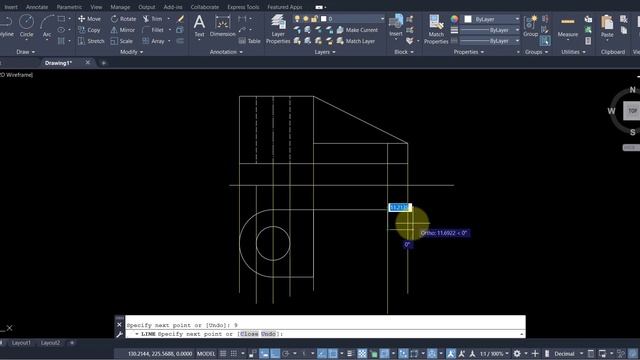Close the Drawing1 tab
The width and height of the screenshot is (640, 360).
(88, 62)
